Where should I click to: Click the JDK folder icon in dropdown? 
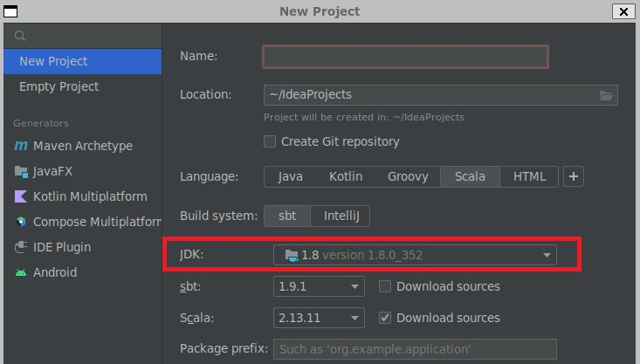click(292, 256)
